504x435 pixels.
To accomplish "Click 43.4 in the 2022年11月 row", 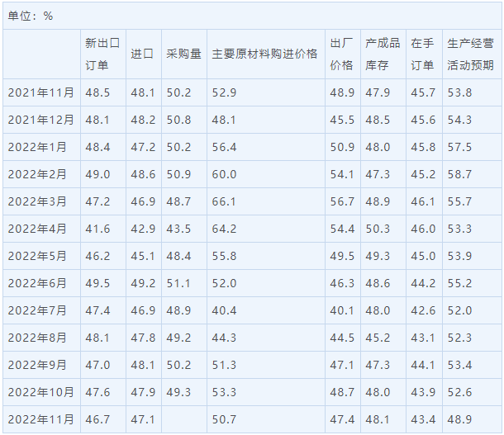I will pyautogui.click(x=423, y=420).
